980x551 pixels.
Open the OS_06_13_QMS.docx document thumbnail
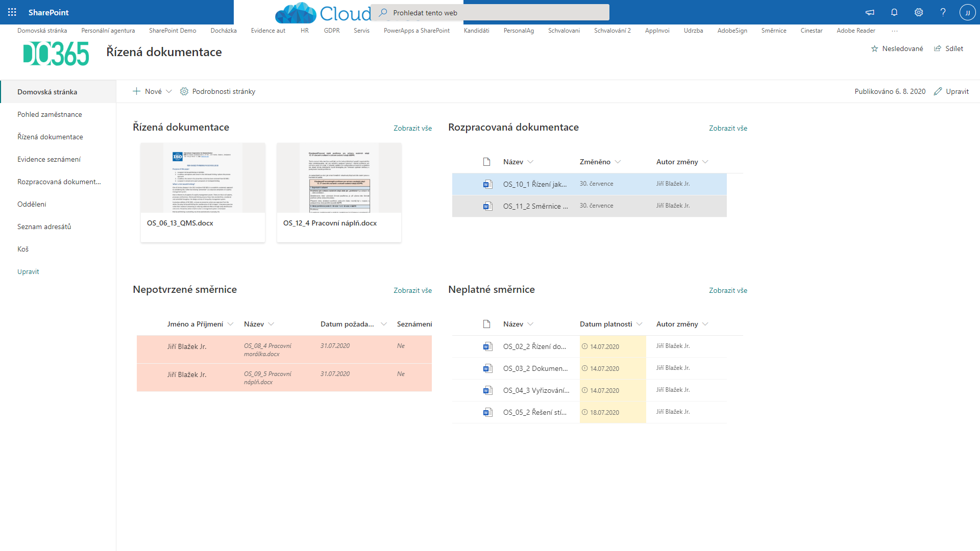pyautogui.click(x=203, y=178)
